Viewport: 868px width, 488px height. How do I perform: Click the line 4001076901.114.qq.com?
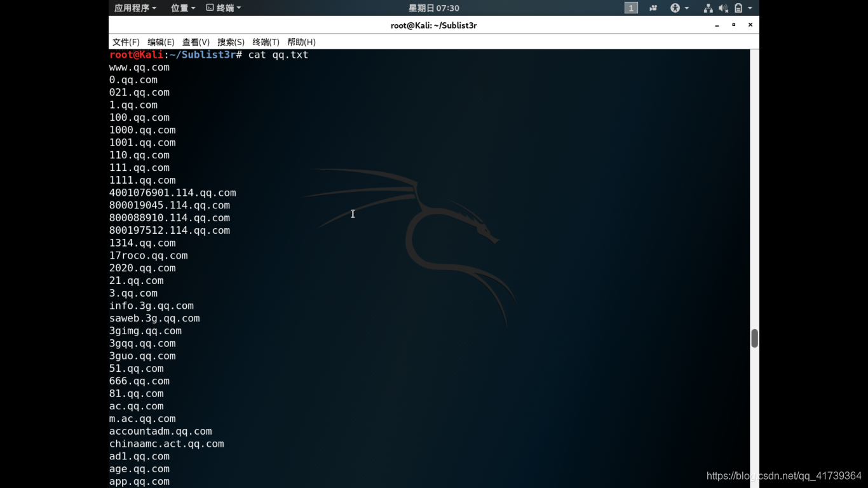(x=173, y=193)
